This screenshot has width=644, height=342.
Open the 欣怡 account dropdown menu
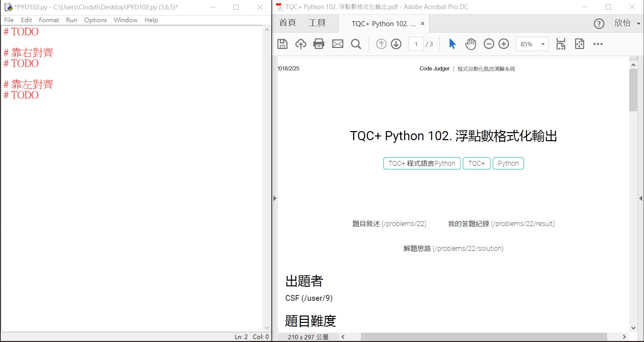point(627,23)
